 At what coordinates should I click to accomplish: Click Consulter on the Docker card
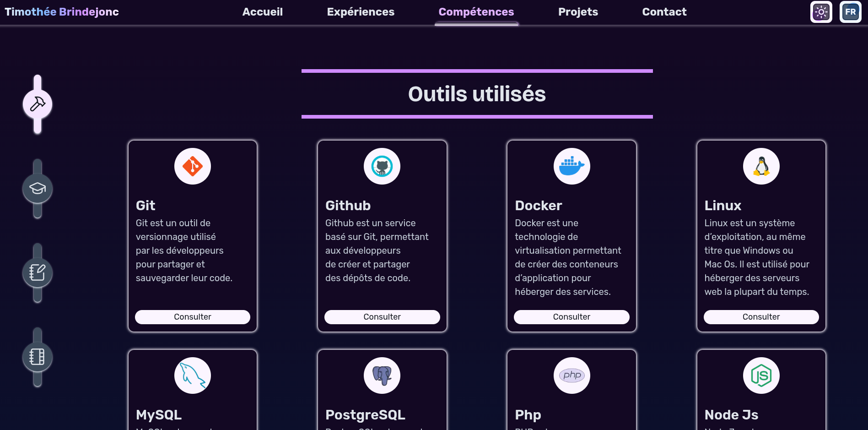pos(571,317)
